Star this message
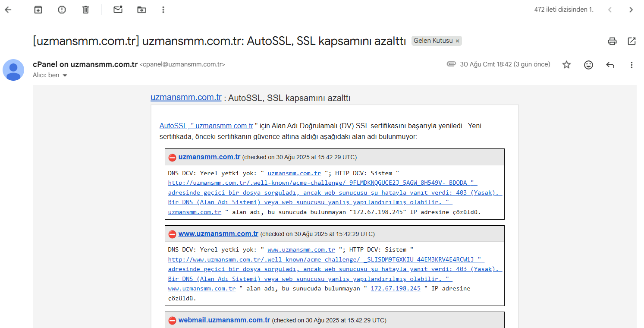Screen dimensions: 644x328 [x=566, y=65]
